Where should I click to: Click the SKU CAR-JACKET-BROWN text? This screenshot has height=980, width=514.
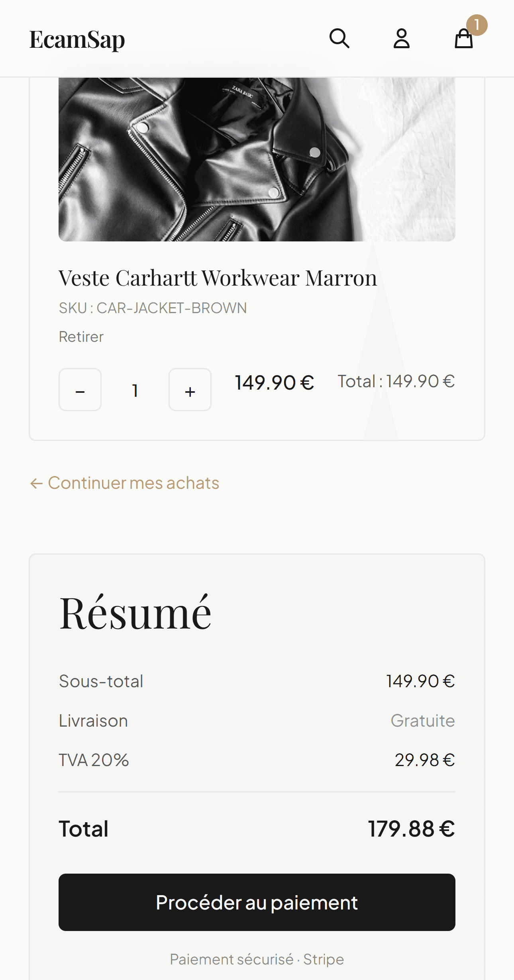tap(153, 308)
